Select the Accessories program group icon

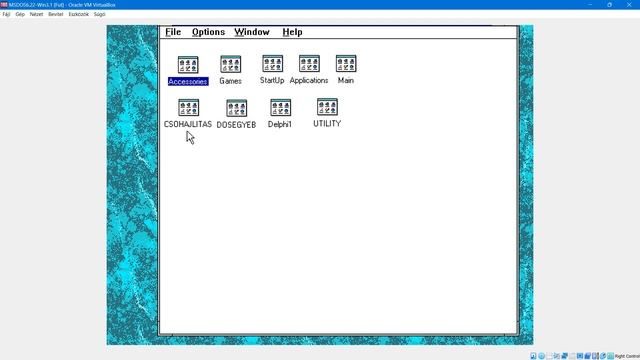188,64
